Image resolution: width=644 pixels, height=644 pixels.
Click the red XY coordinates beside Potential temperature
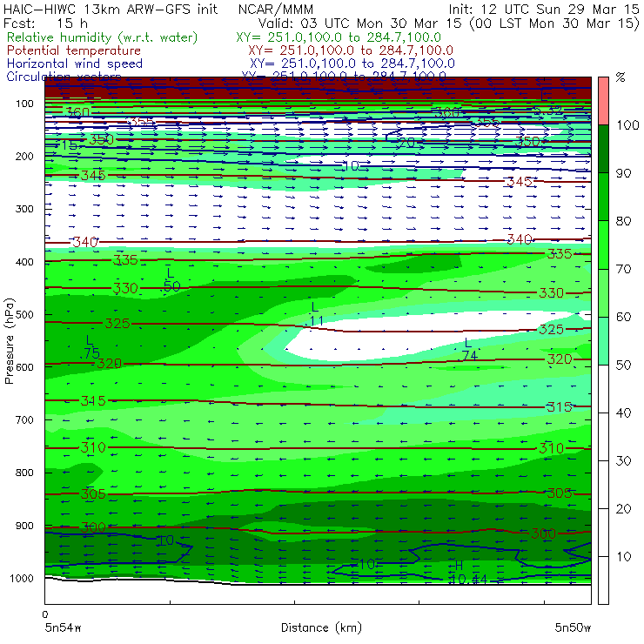pos(351,50)
